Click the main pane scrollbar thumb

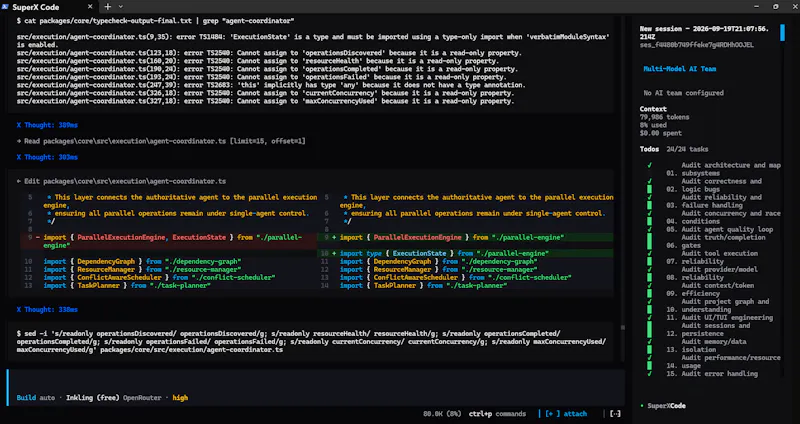(x=622, y=328)
